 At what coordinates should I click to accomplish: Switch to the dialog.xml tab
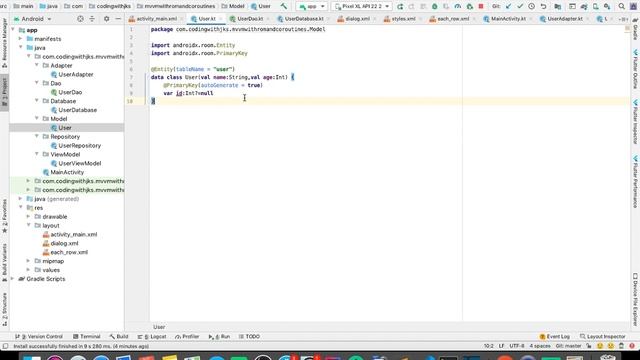(x=357, y=19)
